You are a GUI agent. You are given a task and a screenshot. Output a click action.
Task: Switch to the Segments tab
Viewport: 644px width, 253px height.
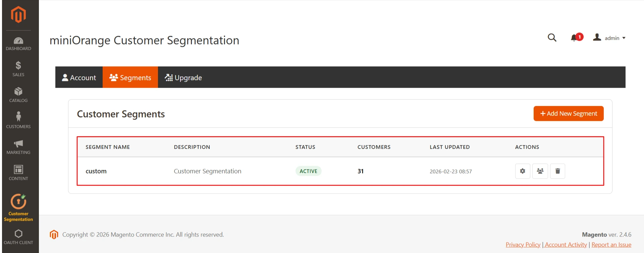click(x=130, y=77)
